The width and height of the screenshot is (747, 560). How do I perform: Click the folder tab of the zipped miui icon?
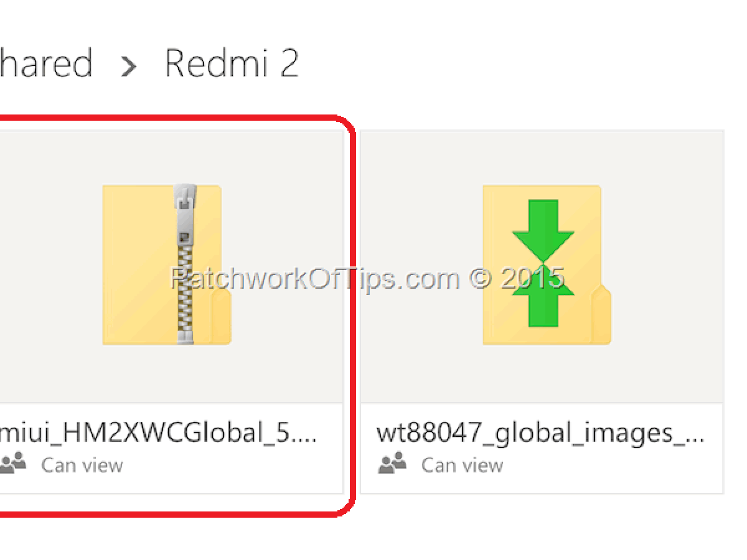coord(222,316)
